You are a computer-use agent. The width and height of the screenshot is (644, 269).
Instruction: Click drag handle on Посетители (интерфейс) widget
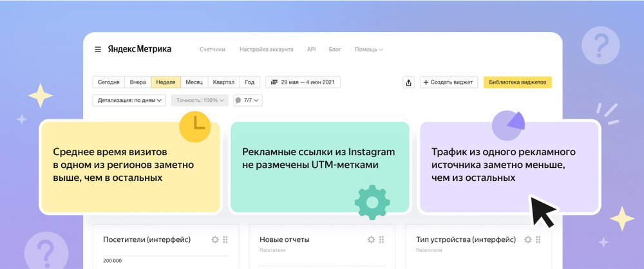point(225,239)
